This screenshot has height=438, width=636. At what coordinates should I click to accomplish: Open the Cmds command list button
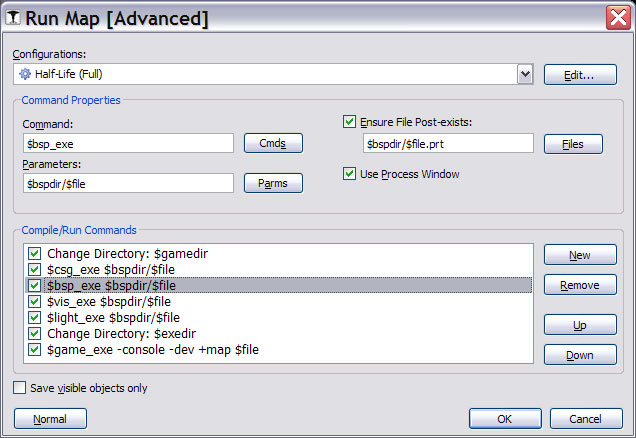tap(273, 144)
